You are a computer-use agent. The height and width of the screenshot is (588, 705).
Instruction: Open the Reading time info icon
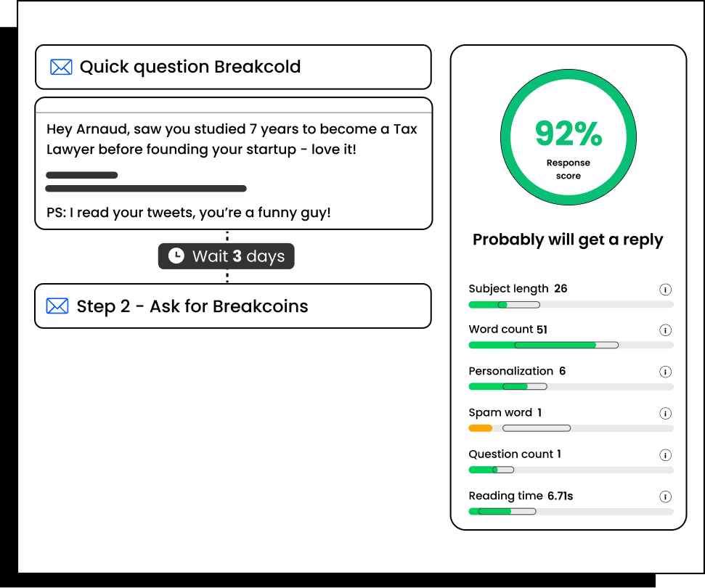[x=666, y=497]
